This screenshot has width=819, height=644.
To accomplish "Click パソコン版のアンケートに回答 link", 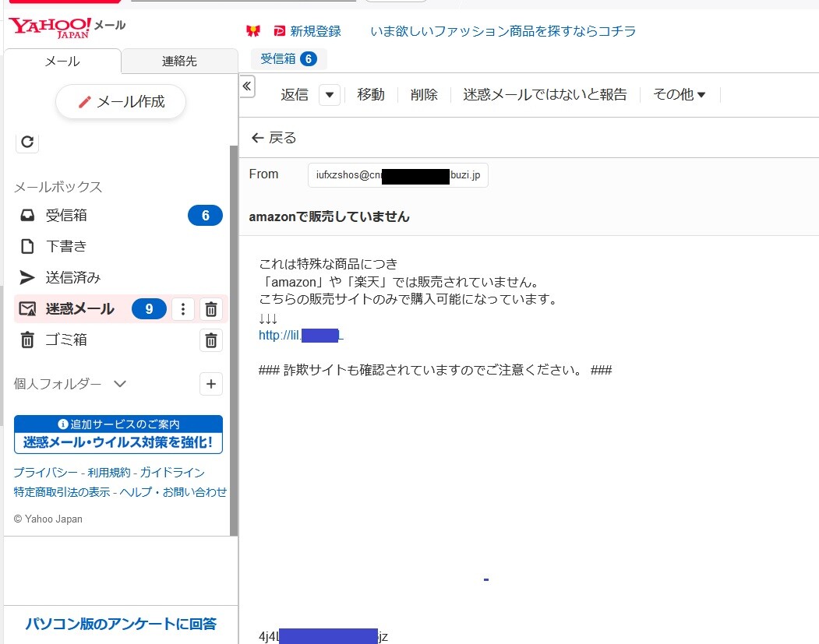I will pyautogui.click(x=121, y=624).
